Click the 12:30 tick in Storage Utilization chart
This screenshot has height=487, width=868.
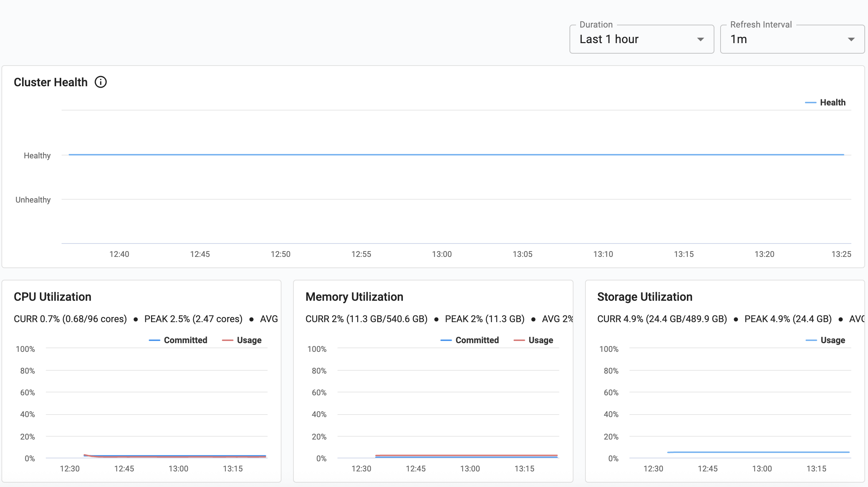point(653,469)
